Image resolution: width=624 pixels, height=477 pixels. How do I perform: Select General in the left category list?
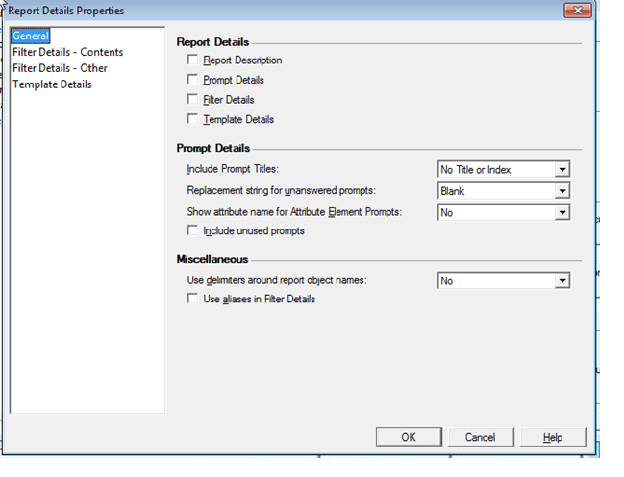[x=30, y=36]
